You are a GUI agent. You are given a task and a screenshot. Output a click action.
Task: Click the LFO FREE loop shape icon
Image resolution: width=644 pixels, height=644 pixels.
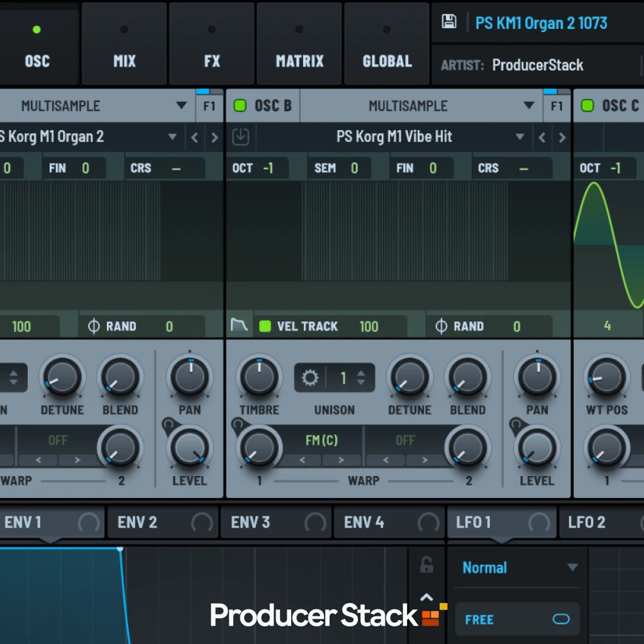(x=561, y=619)
